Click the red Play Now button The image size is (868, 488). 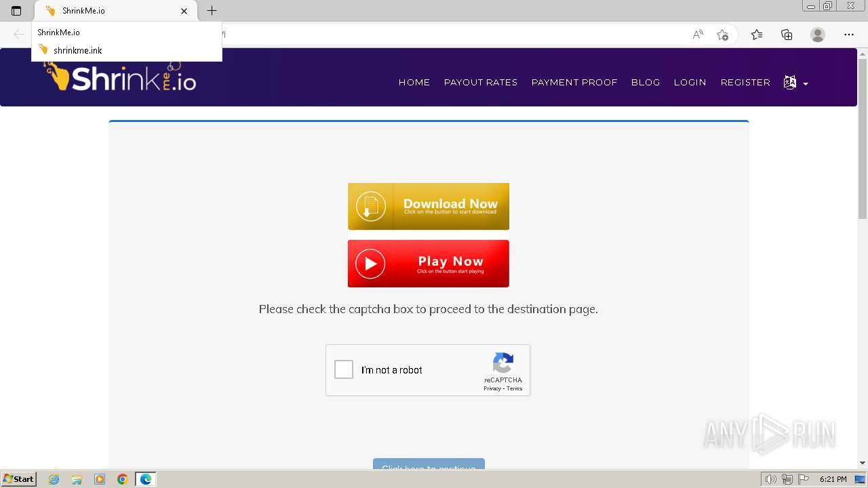point(429,264)
